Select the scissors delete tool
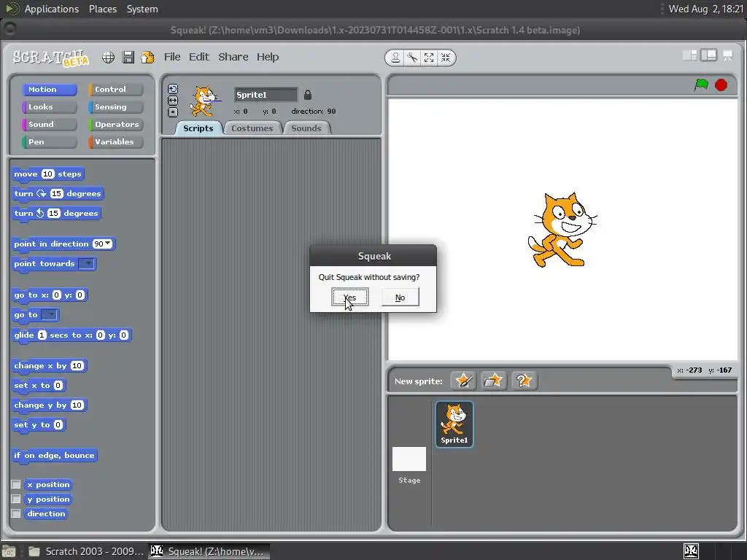Viewport: 747px width, 560px height. pyautogui.click(x=412, y=58)
